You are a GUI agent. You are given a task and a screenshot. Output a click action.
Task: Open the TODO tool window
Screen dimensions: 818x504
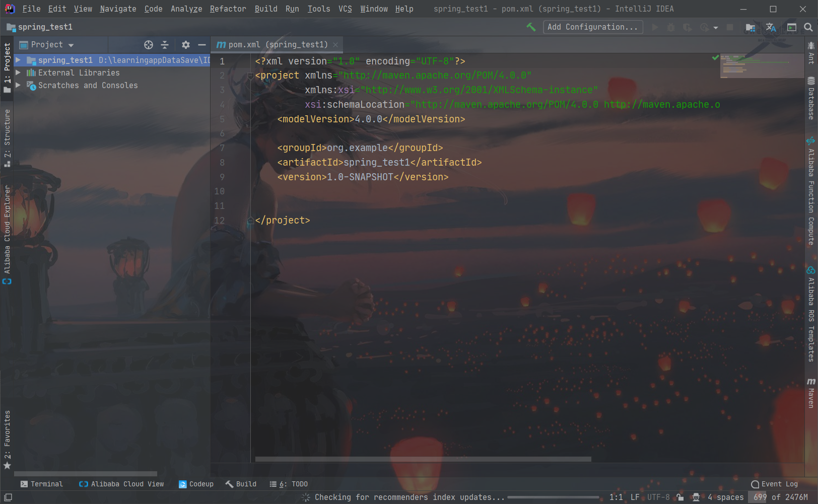tap(289, 484)
